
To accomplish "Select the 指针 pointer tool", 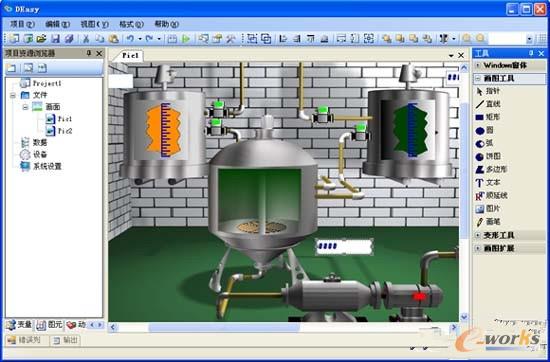I will [x=488, y=91].
